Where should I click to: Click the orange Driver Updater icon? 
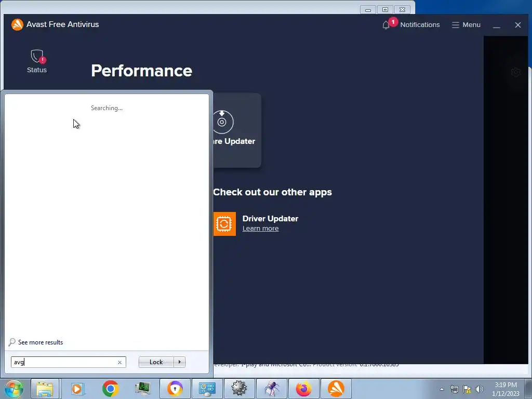pyautogui.click(x=224, y=224)
